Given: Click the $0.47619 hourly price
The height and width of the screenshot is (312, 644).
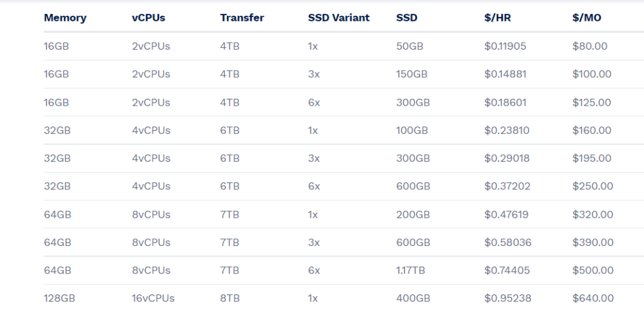Looking at the screenshot, I should pos(506,214).
